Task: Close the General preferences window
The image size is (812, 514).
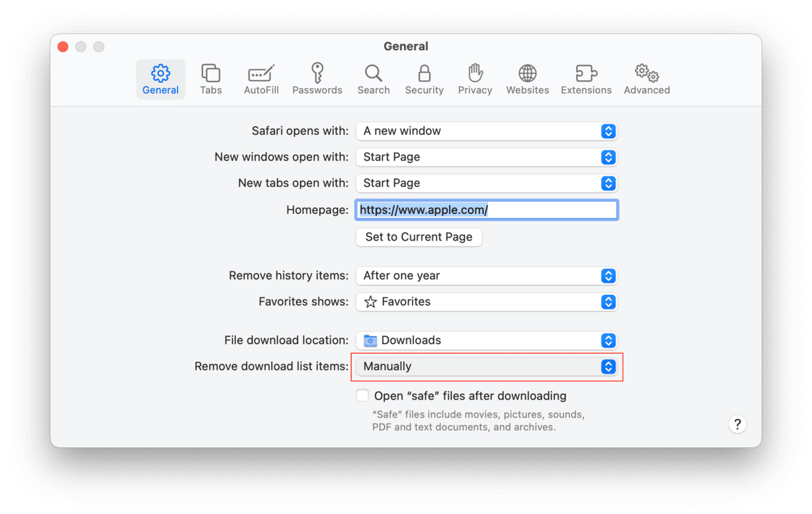Action: (63, 47)
